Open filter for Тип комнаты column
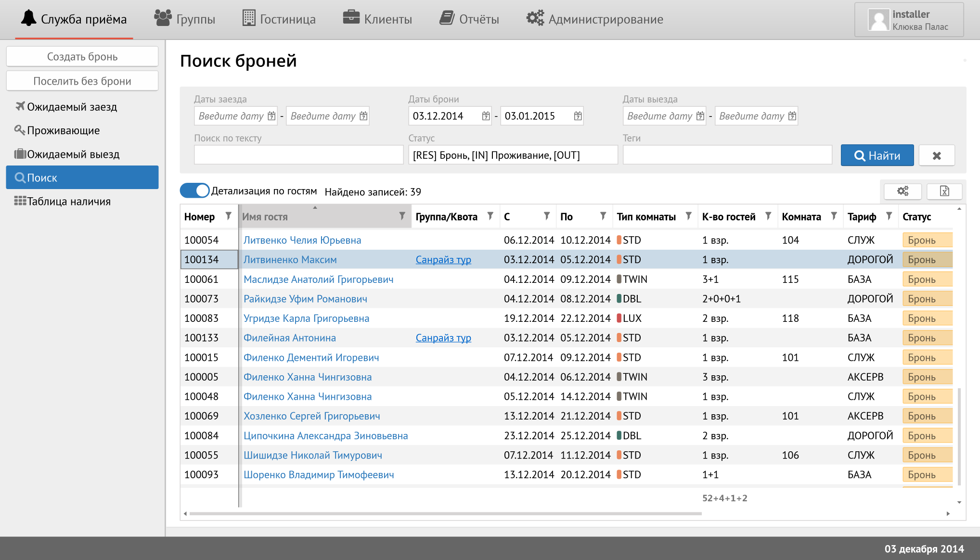 click(x=689, y=216)
